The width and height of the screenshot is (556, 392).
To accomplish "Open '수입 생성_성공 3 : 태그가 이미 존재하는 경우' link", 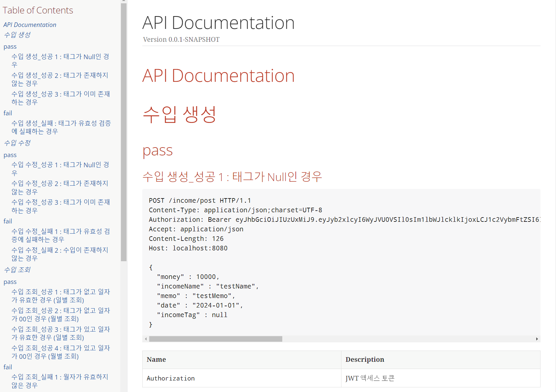I will point(61,98).
